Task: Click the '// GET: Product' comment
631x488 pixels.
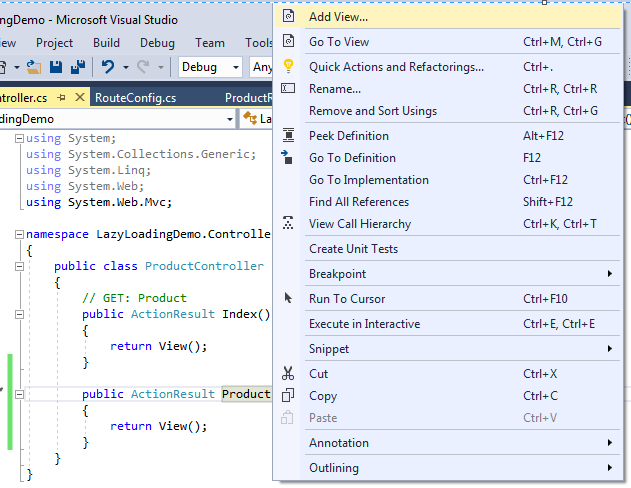Action: pyautogui.click(x=134, y=298)
